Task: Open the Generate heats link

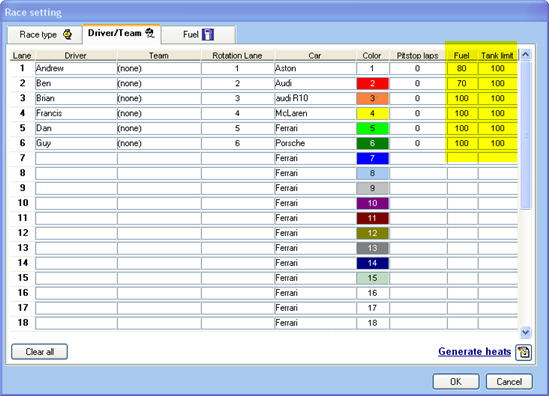Action: point(474,352)
